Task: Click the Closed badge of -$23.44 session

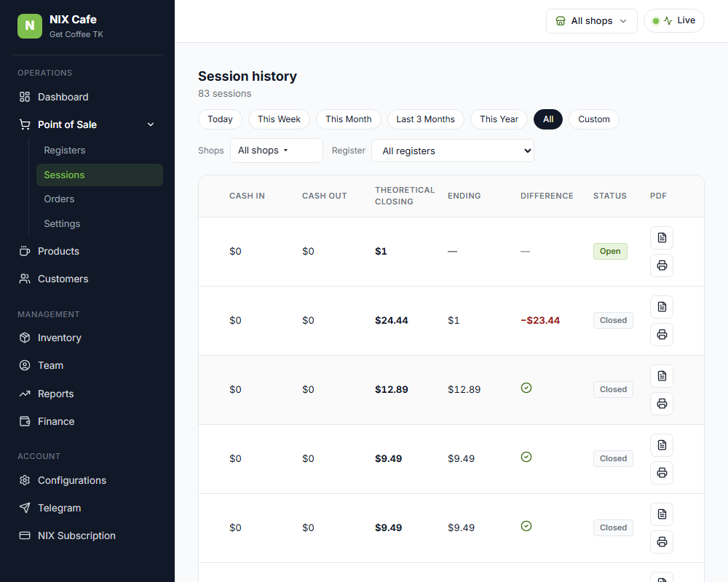Action: point(613,320)
